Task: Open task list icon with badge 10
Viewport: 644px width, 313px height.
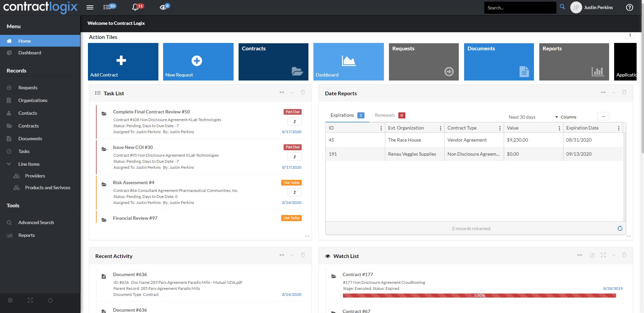Action: pos(109,7)
